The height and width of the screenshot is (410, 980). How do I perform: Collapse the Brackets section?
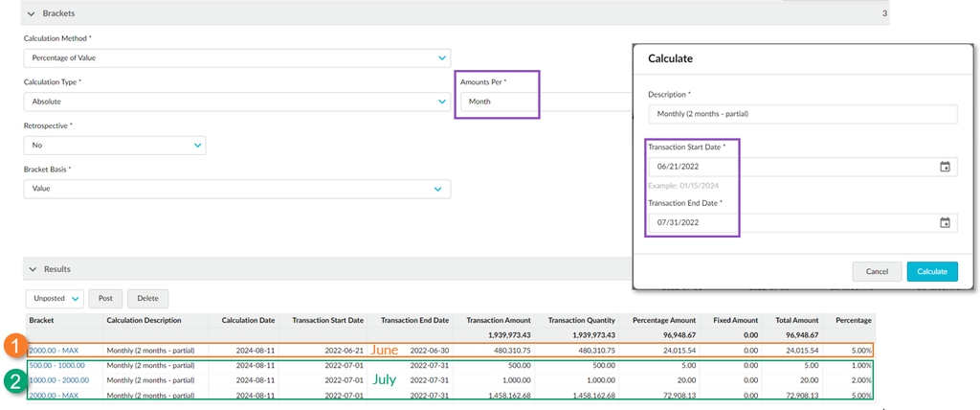[x=33, y=14]
